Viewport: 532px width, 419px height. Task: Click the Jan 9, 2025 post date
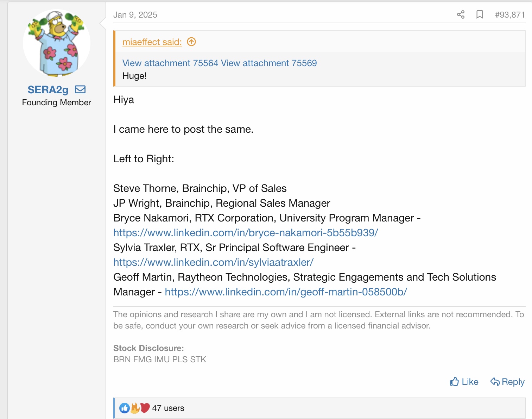coord(135,15)
